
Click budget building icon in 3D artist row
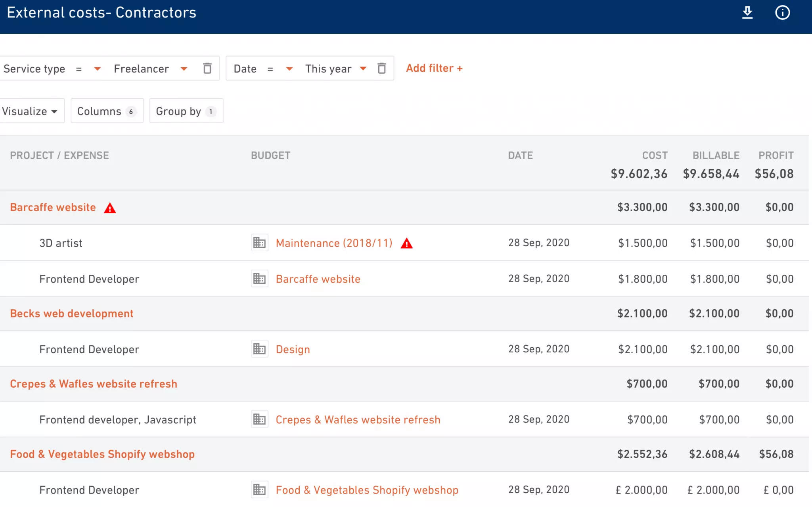pyautogui.click(x=260, y=243)
